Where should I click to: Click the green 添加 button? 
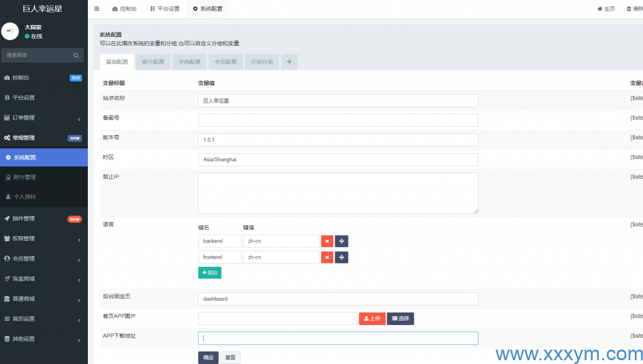coord(210,273)
